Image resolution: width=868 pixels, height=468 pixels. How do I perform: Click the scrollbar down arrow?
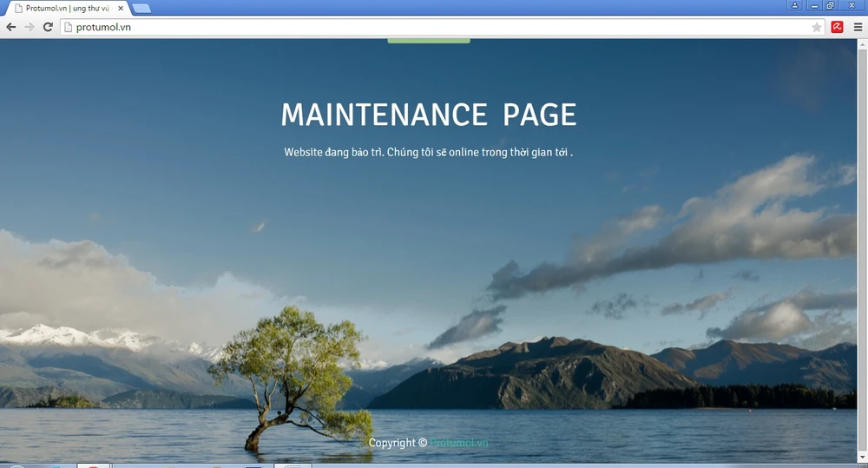pyautogui.click(x=862, y=458)
